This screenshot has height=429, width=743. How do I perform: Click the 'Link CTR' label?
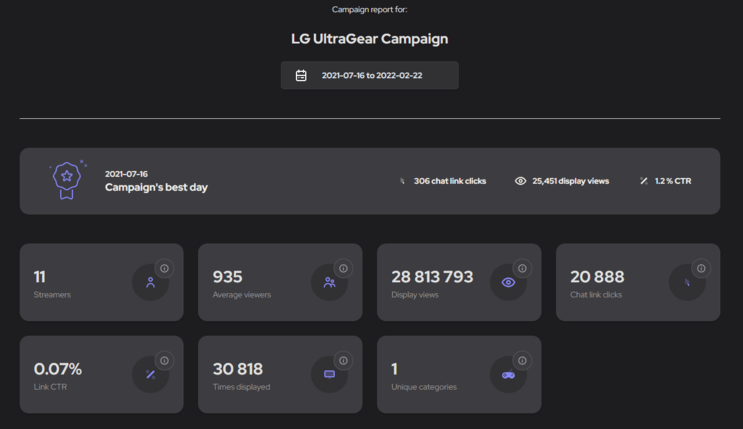tap(50, 387)
